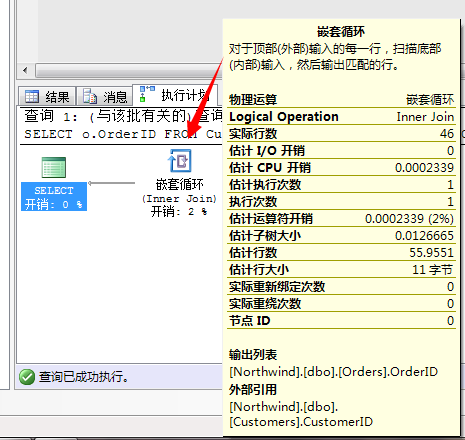Click the 输出列表 heading

[253, 355]
